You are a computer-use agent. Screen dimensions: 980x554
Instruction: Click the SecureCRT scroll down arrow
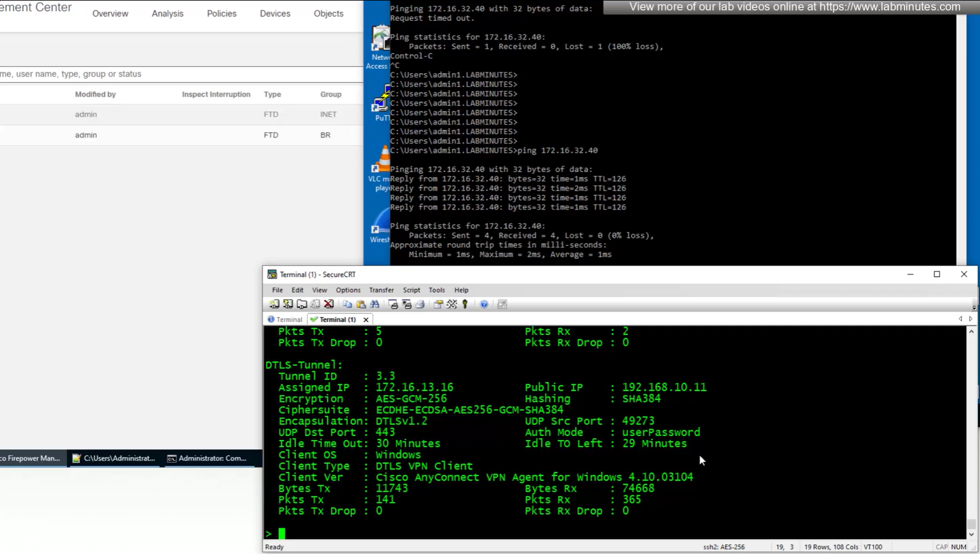971,534
